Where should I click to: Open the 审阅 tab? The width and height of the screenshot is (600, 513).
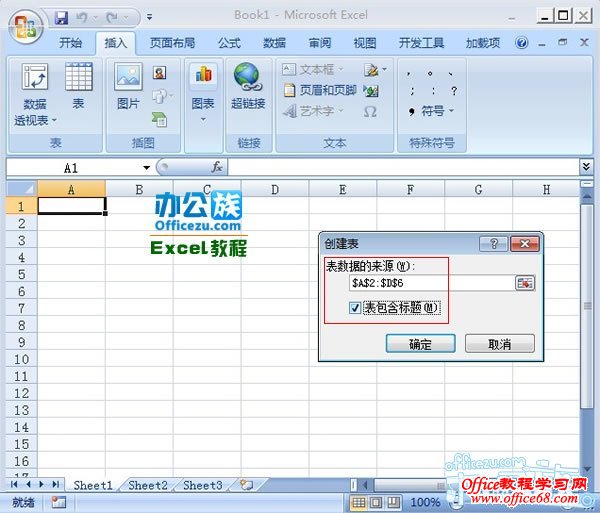pyautogui.click(x=320, y=43)
